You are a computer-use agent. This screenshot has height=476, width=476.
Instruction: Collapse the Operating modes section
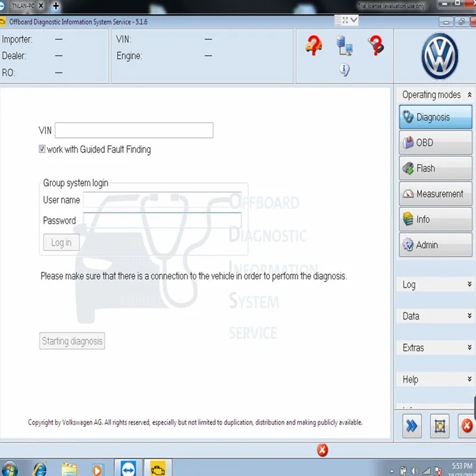469,95
